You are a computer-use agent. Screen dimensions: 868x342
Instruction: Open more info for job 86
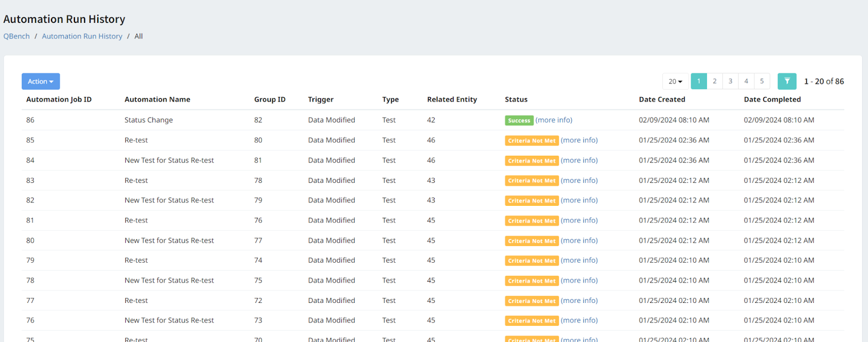554,120
